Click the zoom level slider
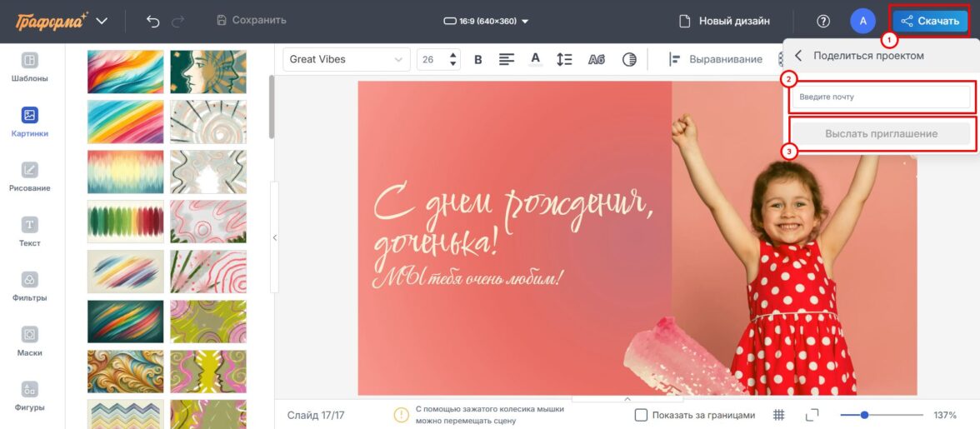The image size is (980, 429). coord(881,415)
